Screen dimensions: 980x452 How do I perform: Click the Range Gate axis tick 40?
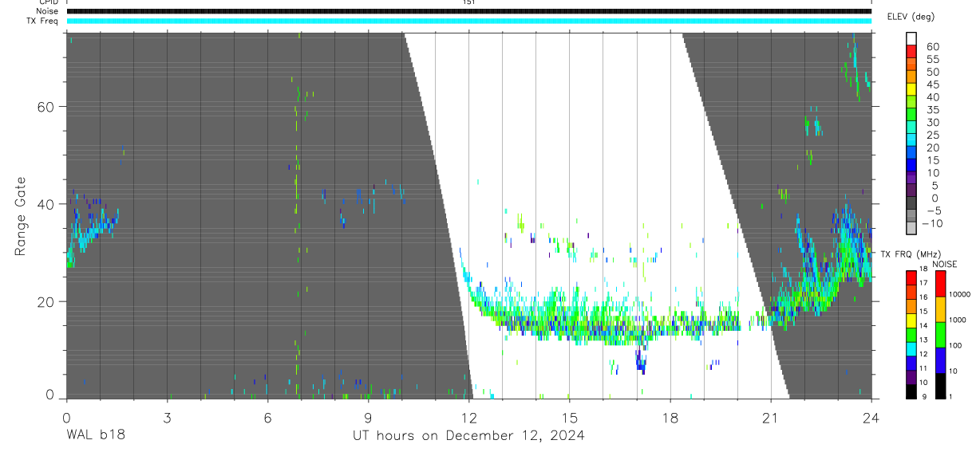(x=45, y=204)
